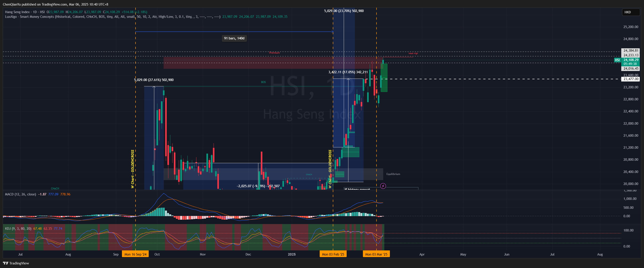The height and width of the screenshot is (268, 644).
Task: Click the TradingView logo in the footer
Action: [16, 263]
